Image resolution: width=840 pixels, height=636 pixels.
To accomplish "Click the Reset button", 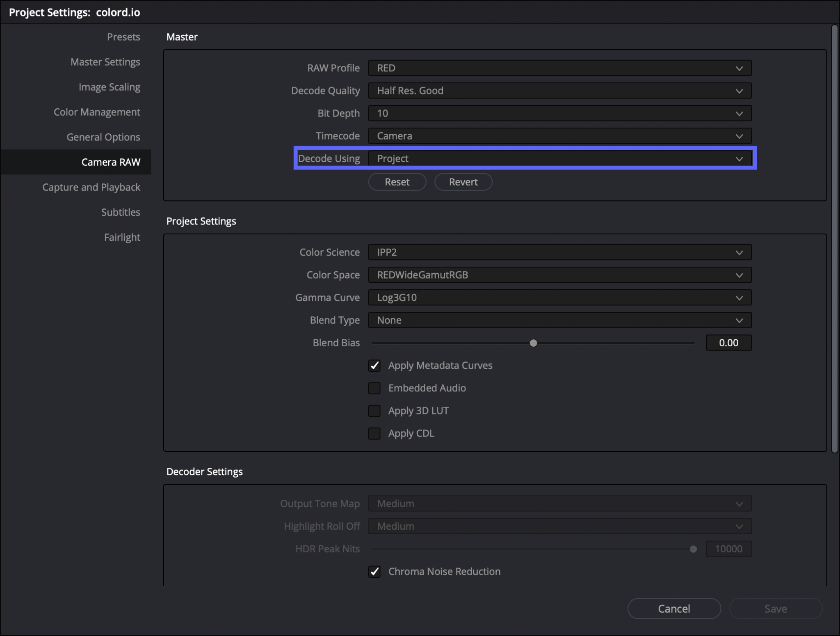I will (x=397, y=182).
